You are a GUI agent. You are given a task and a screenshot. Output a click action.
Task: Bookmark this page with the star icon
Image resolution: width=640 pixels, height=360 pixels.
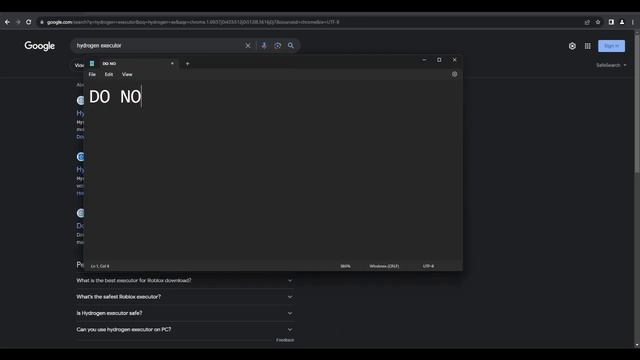pos(598,22)
